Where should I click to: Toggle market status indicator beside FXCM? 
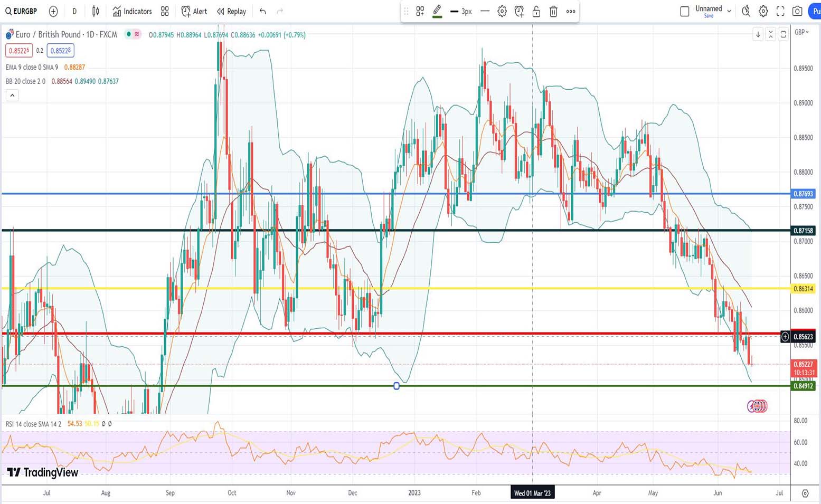point(128,34)
